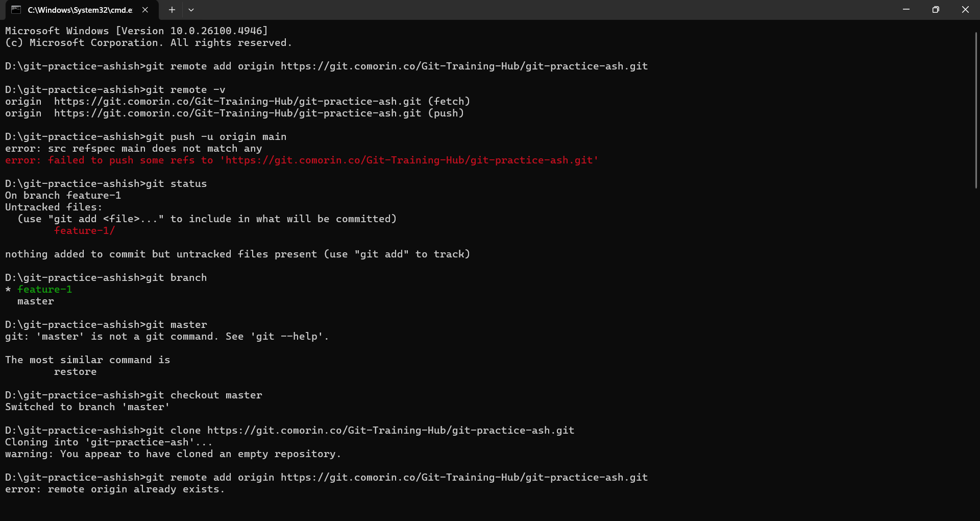This screenshot has height=521, width=980.
Task: Click the URL in the red push error
Action: (x=409, y=160)
